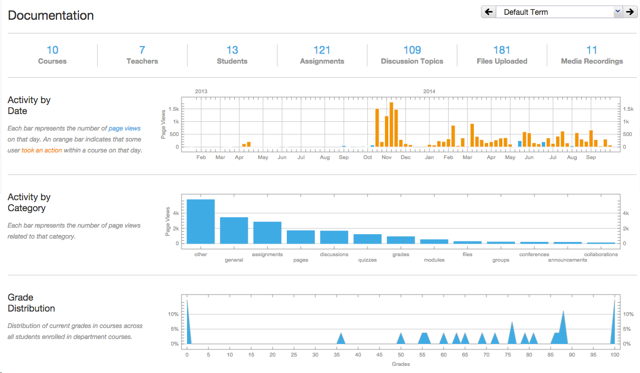Click the 'modules' category bar
This screenshot has height=373, width=640.
434,241
